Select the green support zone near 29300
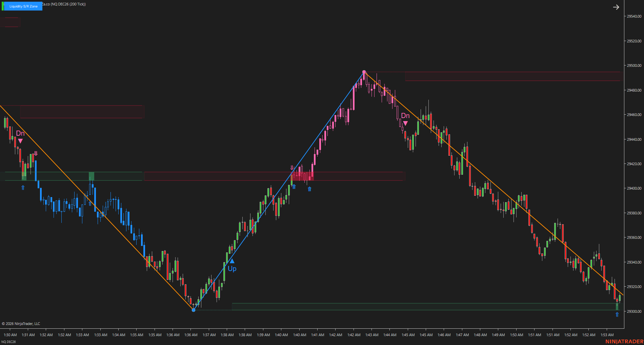644x345 pixels. coord(425,307)
